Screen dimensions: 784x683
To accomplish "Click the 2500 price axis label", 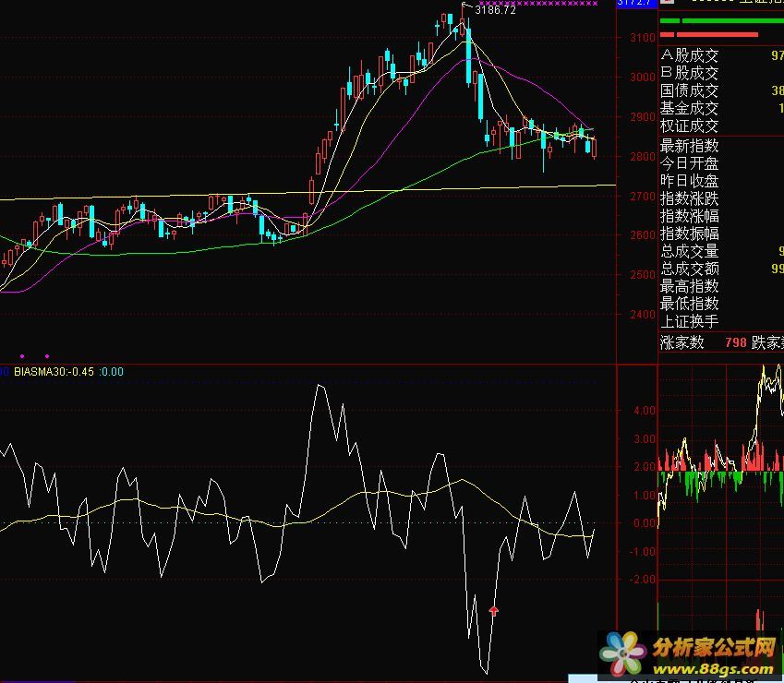I will click(643, 275).
